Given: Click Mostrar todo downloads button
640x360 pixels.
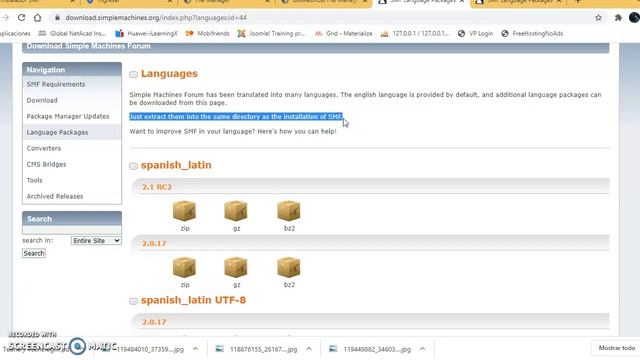Looking at the screenshot, I should 616,348.
